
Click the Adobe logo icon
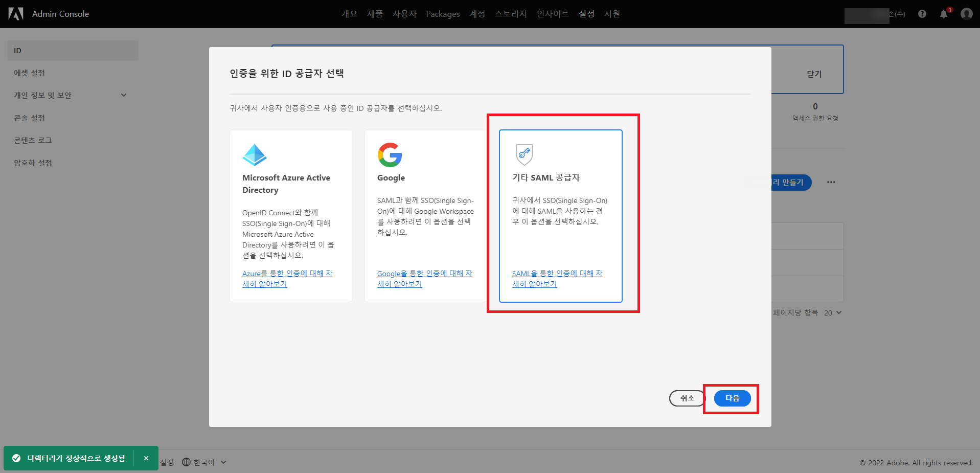click(16, 14)
